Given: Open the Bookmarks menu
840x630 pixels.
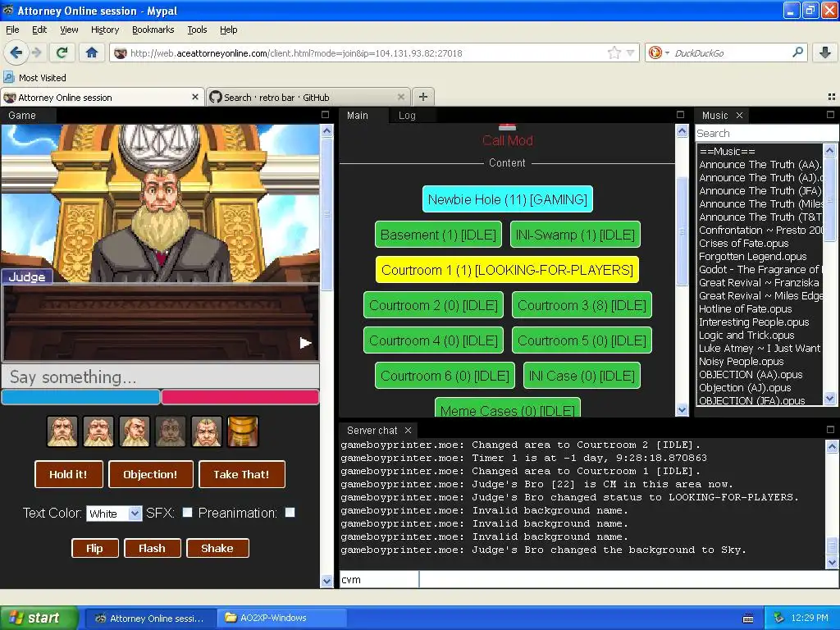Looking at the screenshot, I should (x=153, y=30).
